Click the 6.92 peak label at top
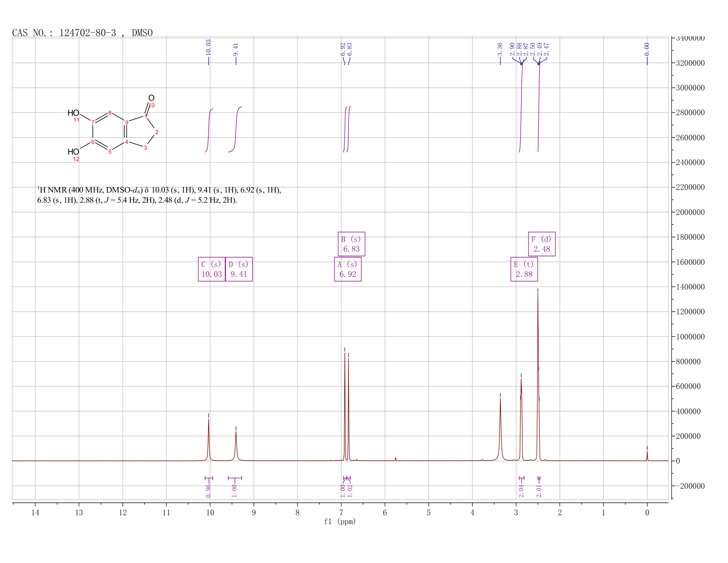The height and width of the screenshot is (563, 728). pyautogui.click(x=342, y=49)
